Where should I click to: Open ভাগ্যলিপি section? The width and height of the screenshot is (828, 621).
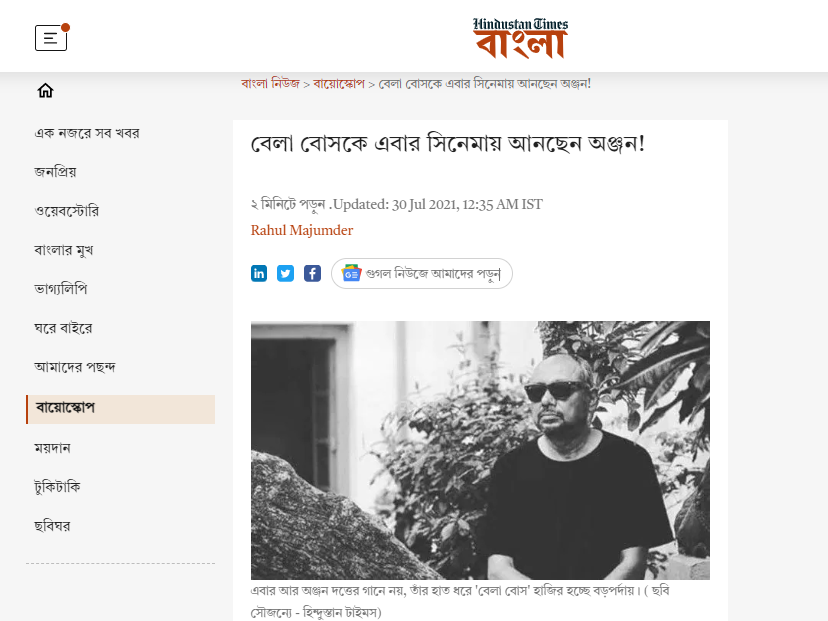coord(61,289)
